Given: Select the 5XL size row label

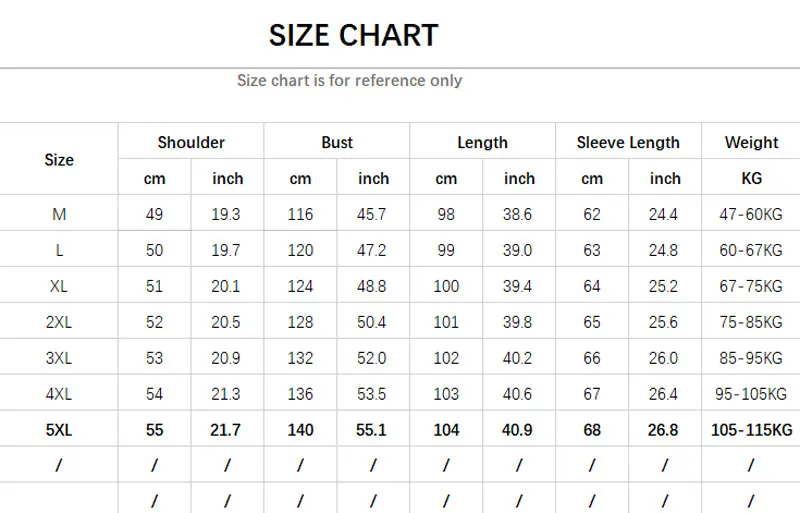Looking at the screenshot, I should click(59, 430).
